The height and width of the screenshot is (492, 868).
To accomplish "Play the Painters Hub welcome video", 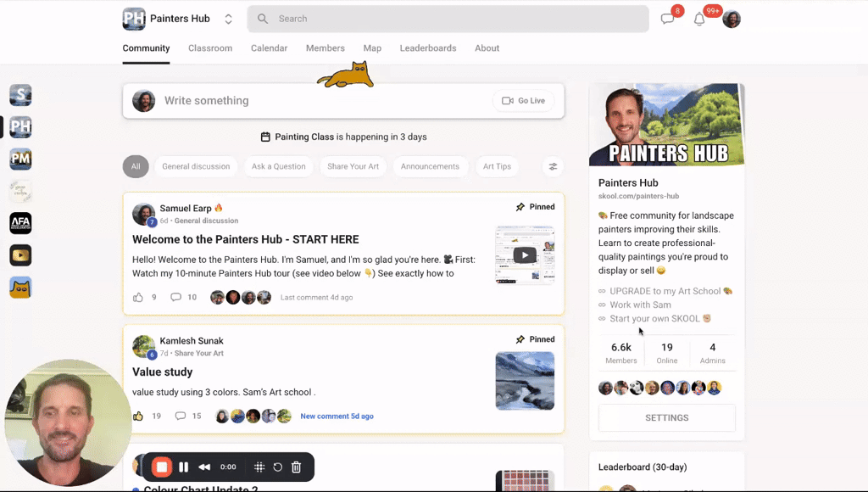I will pos(525,254).
